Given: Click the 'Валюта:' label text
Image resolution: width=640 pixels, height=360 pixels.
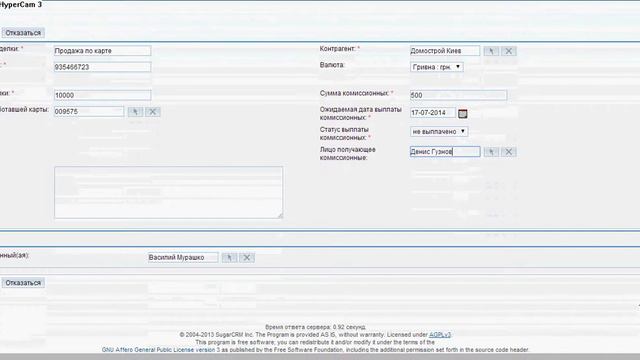Looking at the screenshot, I should 332,65.
